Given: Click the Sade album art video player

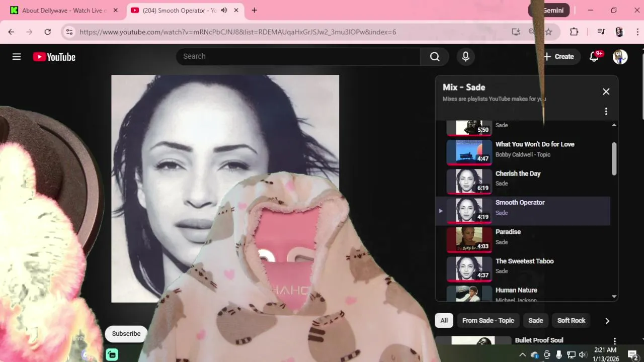Looking at the screenshot, I should click(225, 189).
